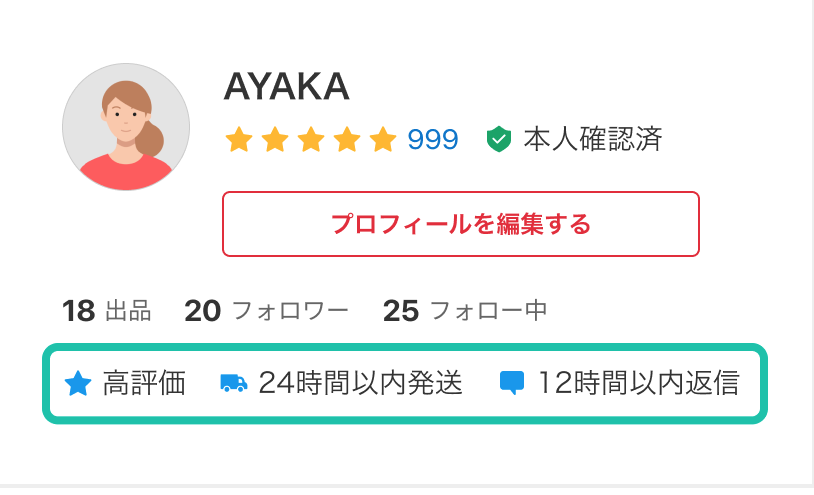
Task: Click the プロフィールを編集する button
Action: pos(461,224)
